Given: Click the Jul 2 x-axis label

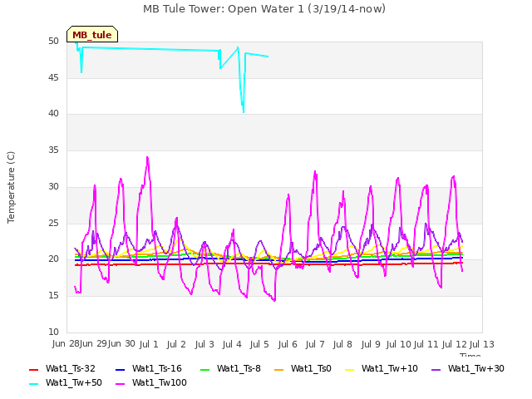Looking at the screenshot, I should point(176,344).
